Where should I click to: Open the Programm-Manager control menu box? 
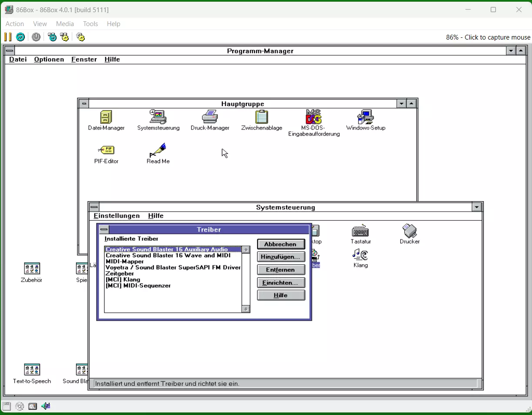pyautogui.click(x=10, y=51)
